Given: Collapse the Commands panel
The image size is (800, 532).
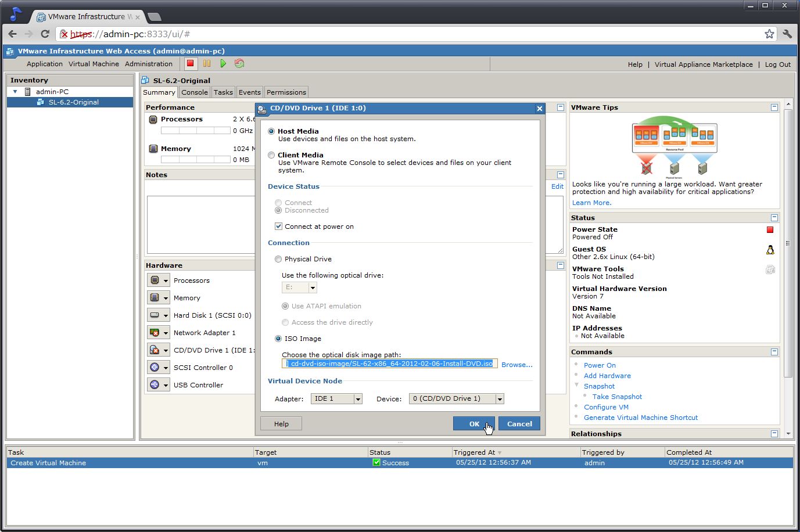Looking at the screenshot, I should pyautogui.click(x=774, y=352).
